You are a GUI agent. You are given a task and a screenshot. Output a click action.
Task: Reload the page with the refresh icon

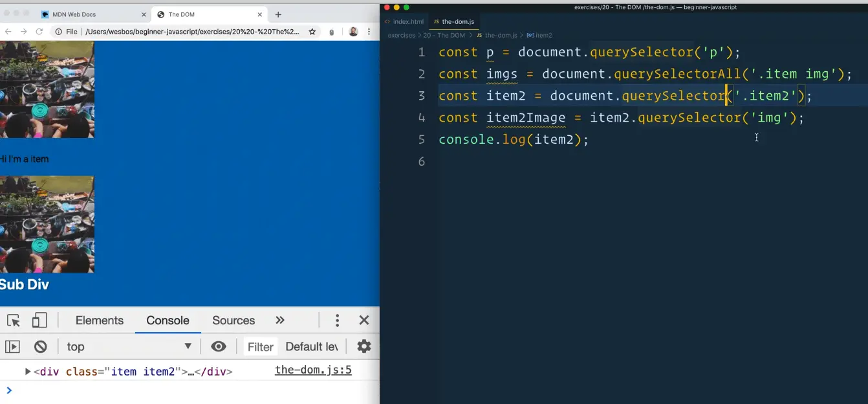coord(39,30)
